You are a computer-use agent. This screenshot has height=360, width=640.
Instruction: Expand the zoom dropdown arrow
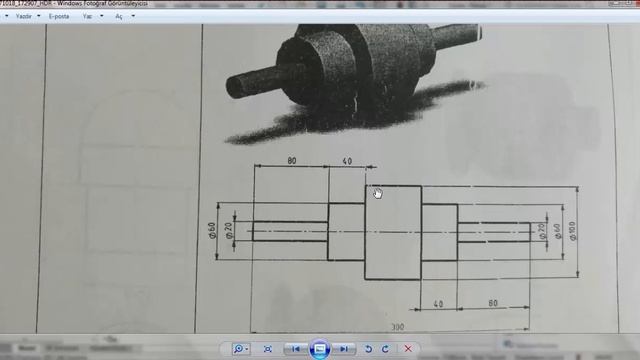point(247,349)
